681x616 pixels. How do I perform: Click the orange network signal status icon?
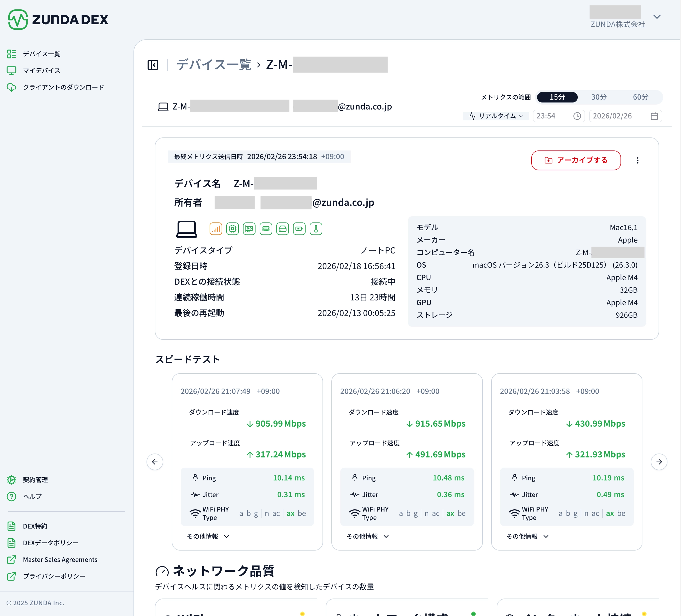(x=216, y=229)
